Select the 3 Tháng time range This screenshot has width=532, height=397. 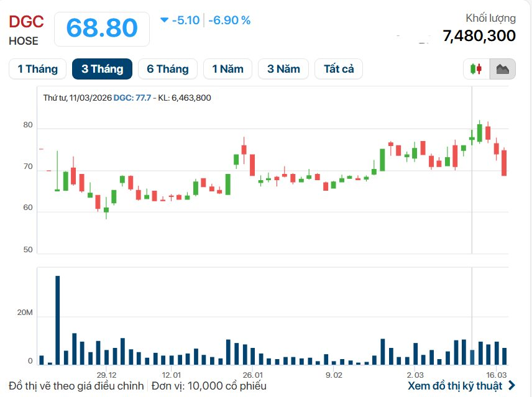[102, 69]
